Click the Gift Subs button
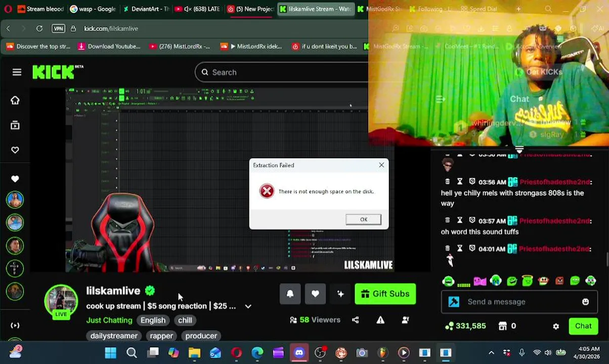609x364 pixels. pyautogui.click(x=385, y=294)
